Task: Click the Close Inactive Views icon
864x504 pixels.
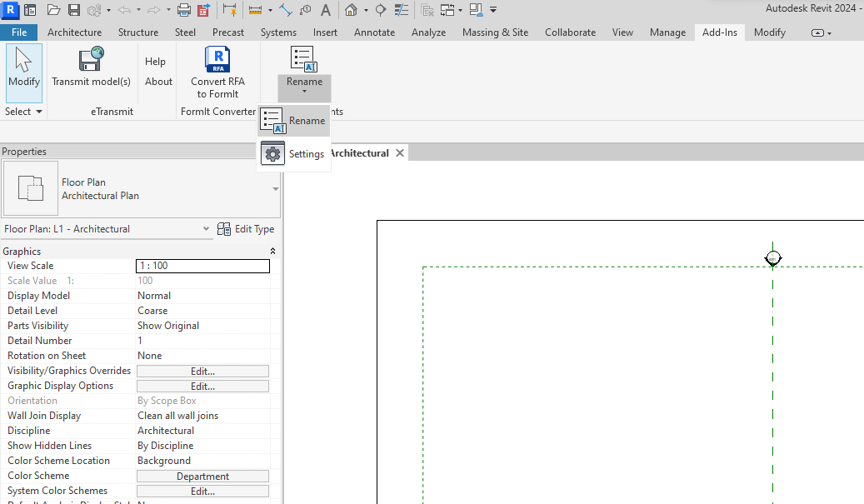Action: [x=427, y=10]
